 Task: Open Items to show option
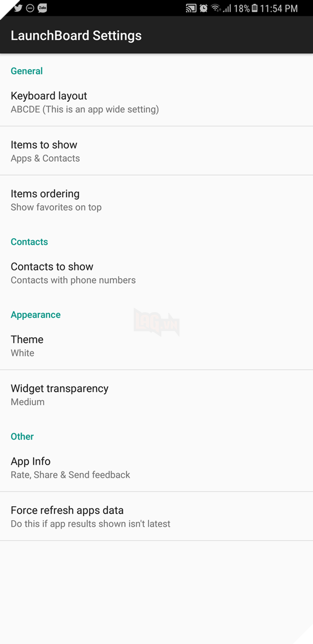[156, 151]
